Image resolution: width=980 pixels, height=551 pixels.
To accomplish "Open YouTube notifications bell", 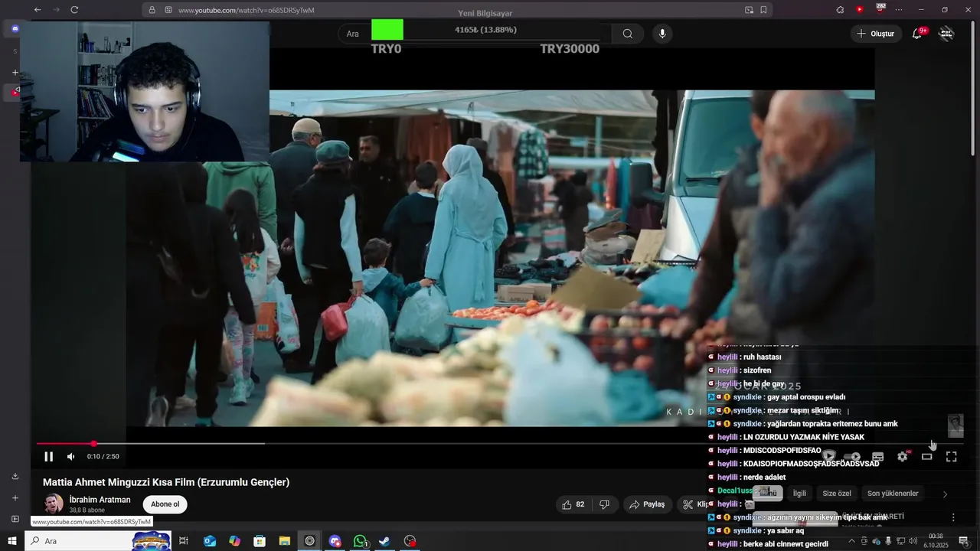I will click(x=917, y=34).
